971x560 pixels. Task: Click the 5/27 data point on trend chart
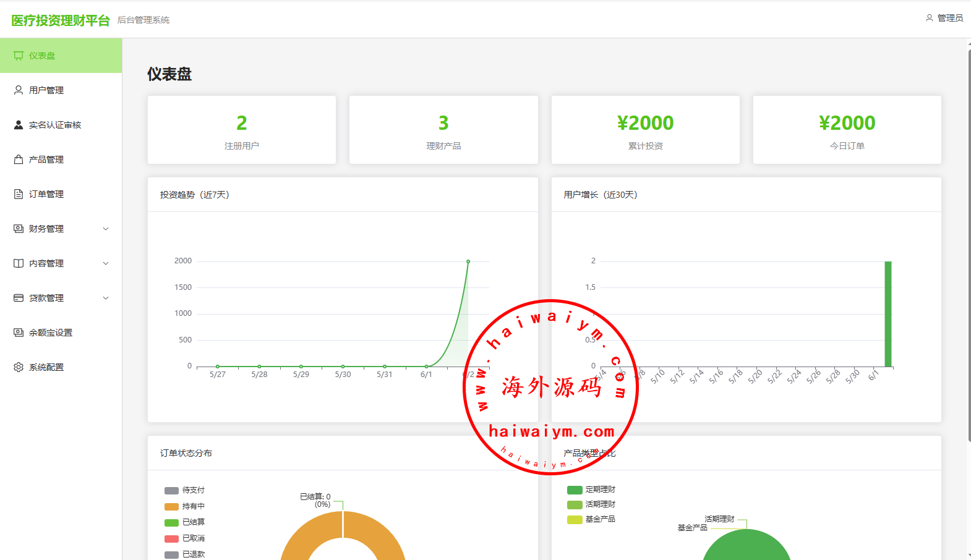(x=218, y=367)
